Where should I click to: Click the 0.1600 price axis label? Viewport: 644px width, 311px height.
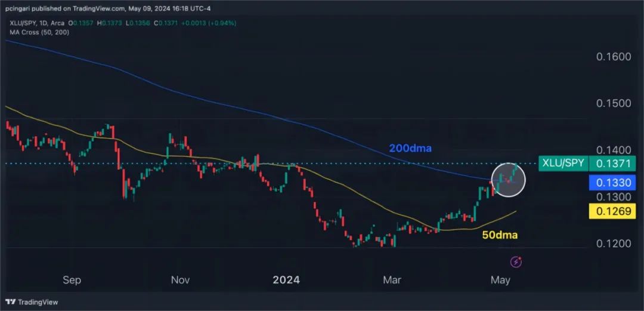click(614, 56)
